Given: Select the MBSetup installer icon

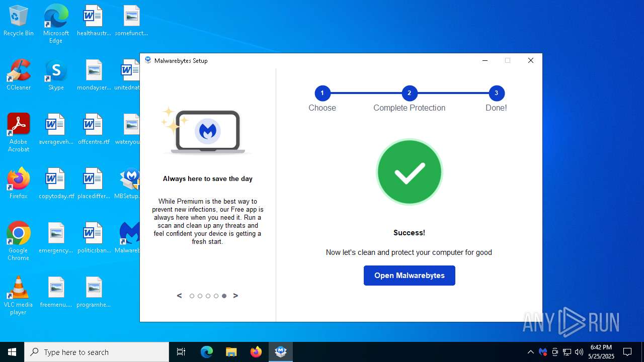Looking at the screenshot, I should coord(128,184).
